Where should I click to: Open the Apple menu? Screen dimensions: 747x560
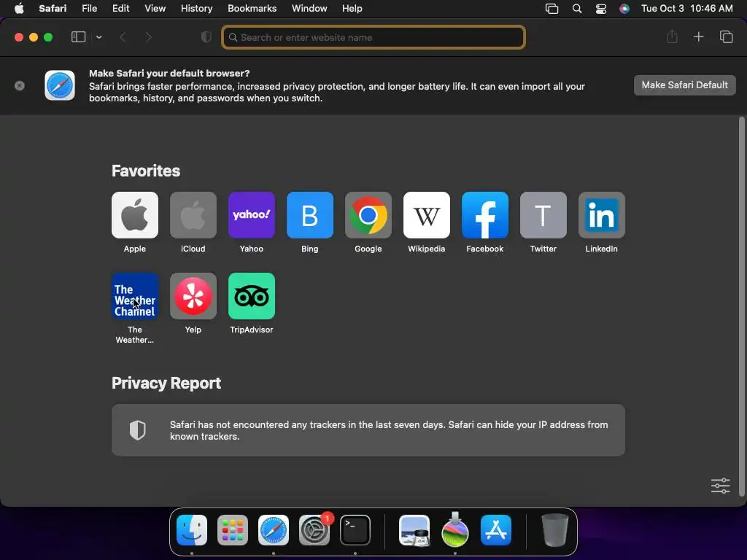click(x=19, y=9)
